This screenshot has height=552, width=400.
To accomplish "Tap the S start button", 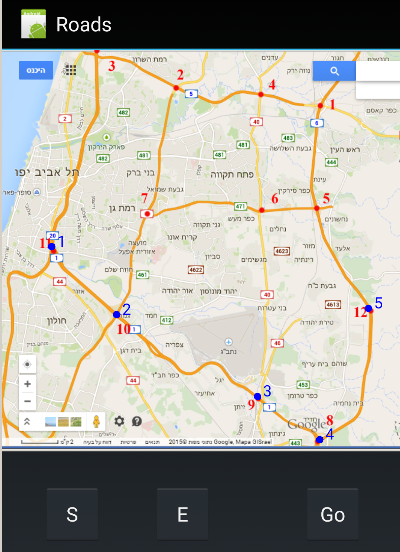I will (x=72, y=514).
